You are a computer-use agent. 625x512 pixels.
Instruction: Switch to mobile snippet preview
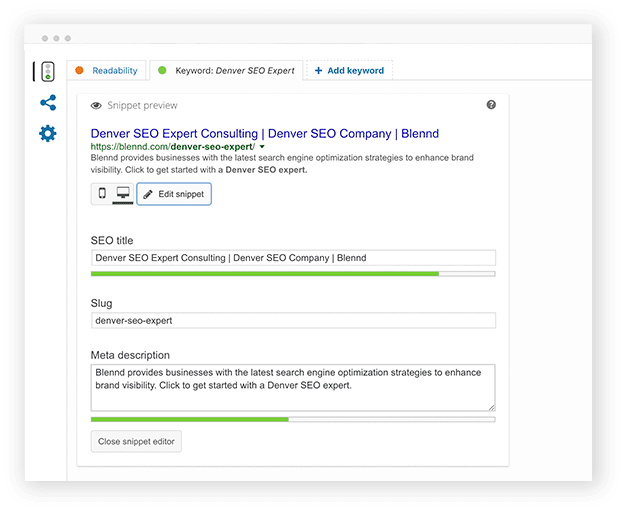point(102,194)
